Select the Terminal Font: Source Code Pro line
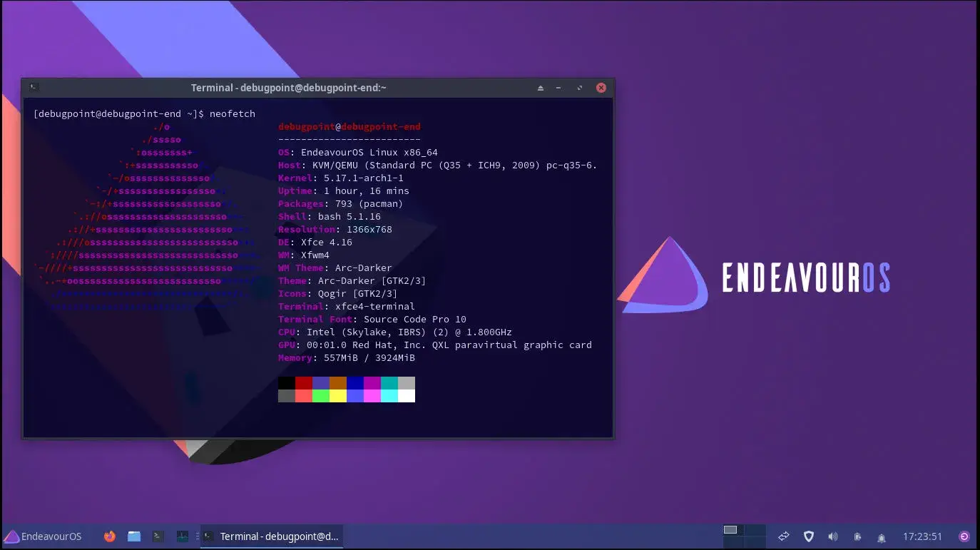The width and height of the screenshot is (980, 550). pyautogui.click(x=372, y=320)
